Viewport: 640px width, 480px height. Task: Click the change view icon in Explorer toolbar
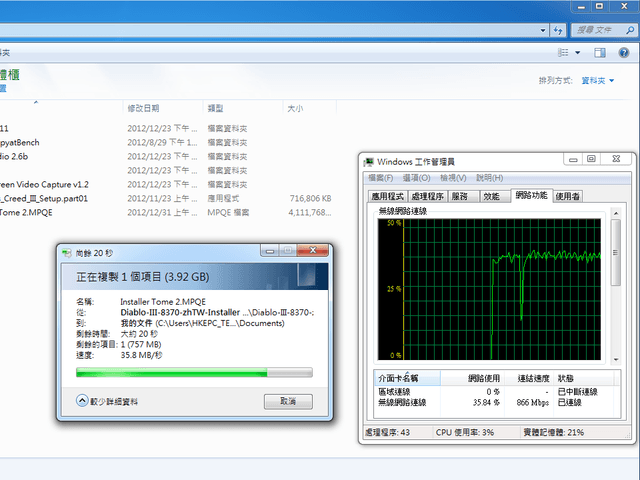[563, 52]
